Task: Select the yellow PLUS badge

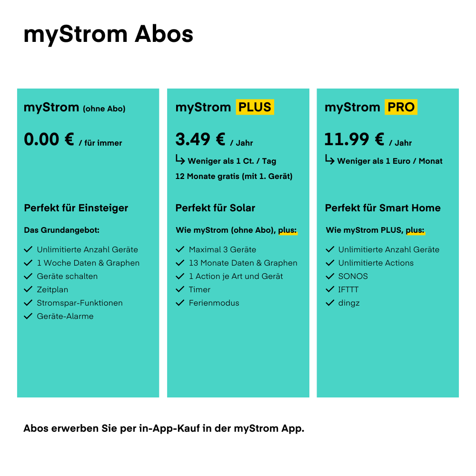Action: 255,107
